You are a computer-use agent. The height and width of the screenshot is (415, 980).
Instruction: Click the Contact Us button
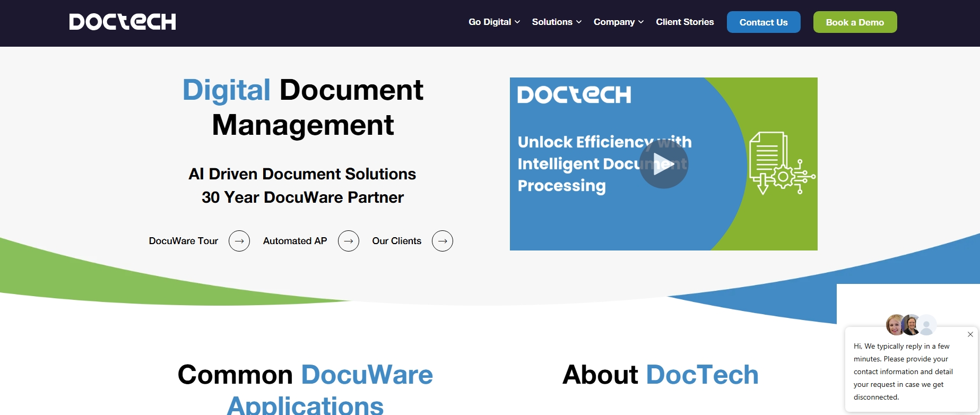point(764,22)
